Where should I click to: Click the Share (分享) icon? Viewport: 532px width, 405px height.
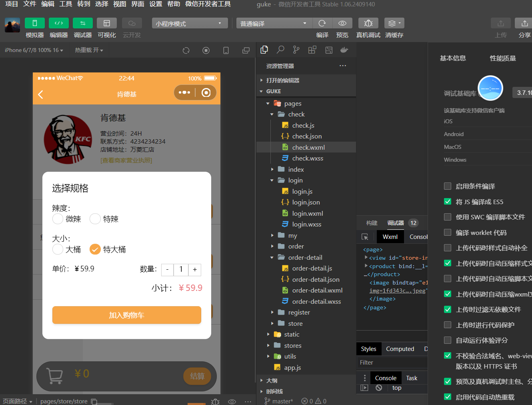[x=524, y=23]
